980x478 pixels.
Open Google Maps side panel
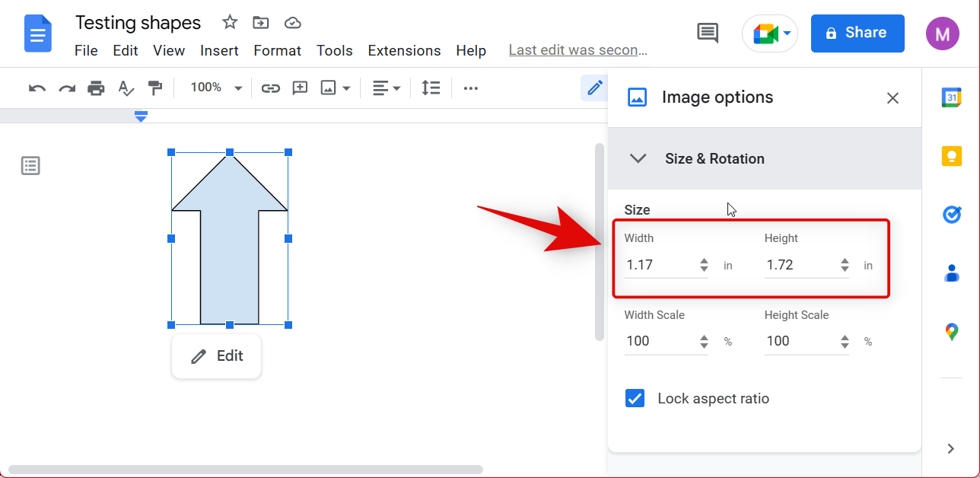tap(951, 332)
